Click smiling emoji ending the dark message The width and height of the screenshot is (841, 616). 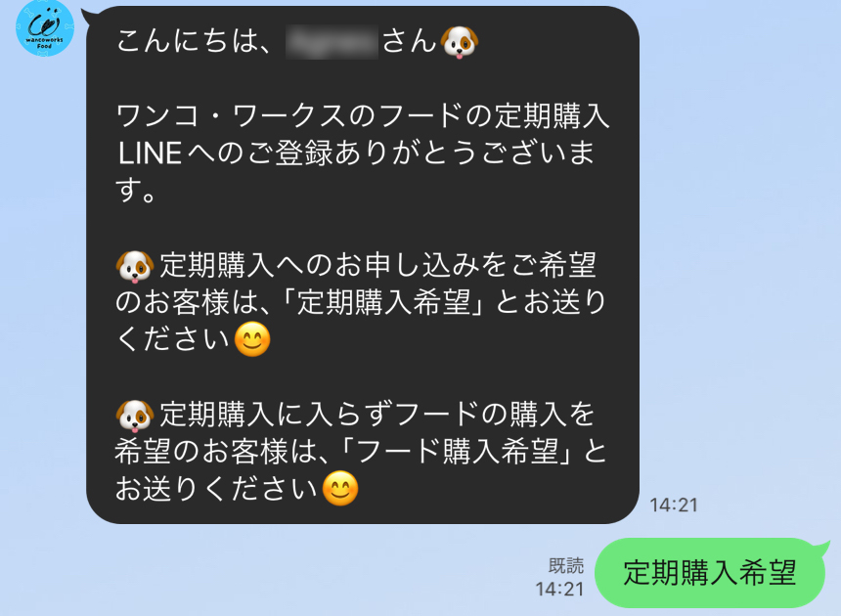coord(340,489)
